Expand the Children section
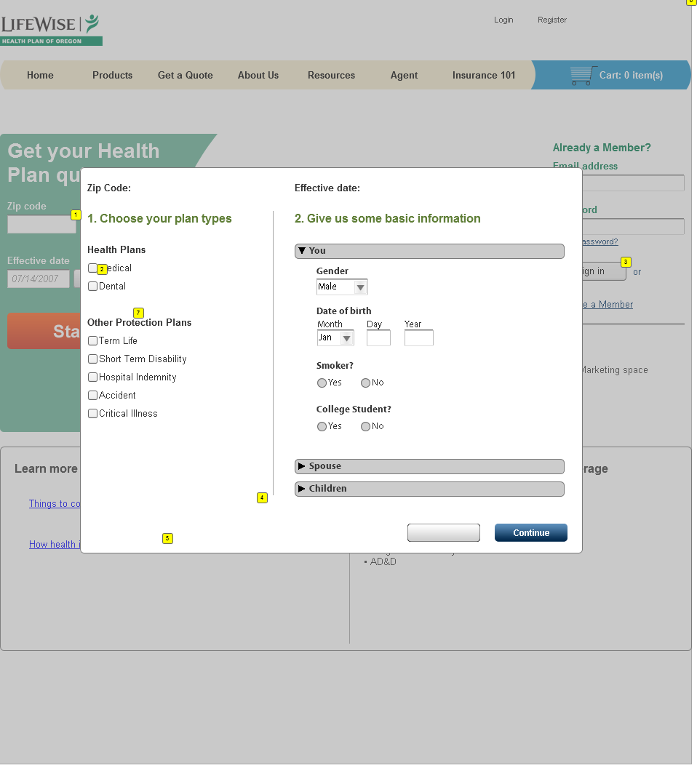Viewport: 697px width, 784px height. coord(429,489)
